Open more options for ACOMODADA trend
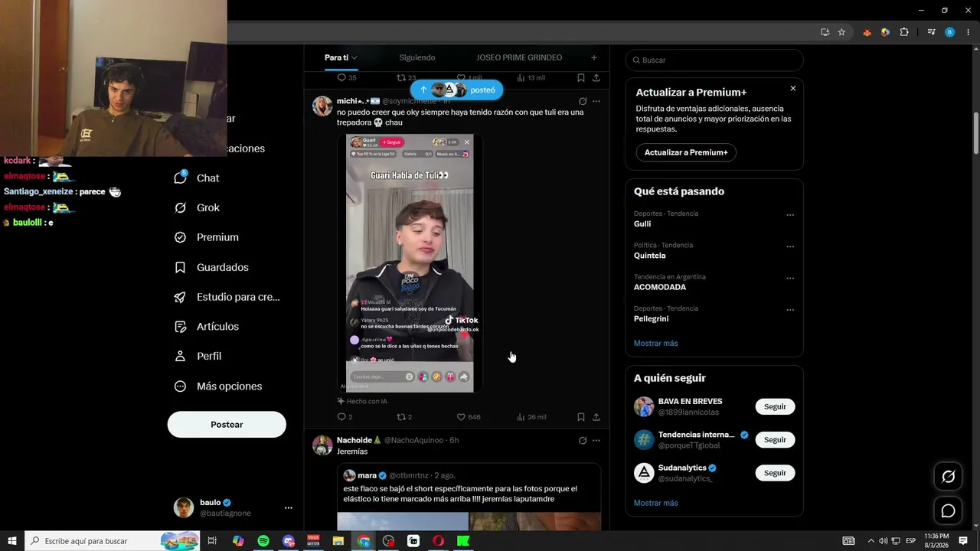Screen dimensions: 980x551 [790, 279]
